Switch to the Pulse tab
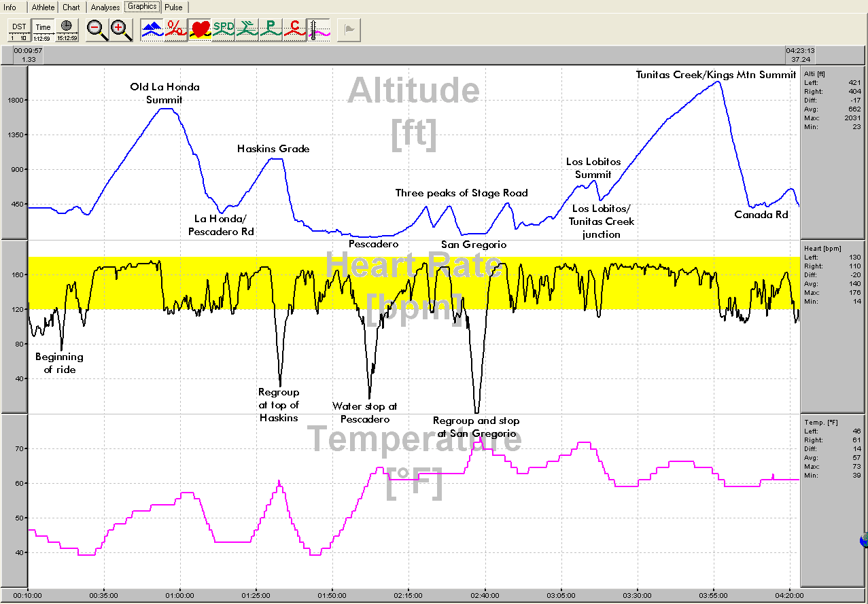 173,7
